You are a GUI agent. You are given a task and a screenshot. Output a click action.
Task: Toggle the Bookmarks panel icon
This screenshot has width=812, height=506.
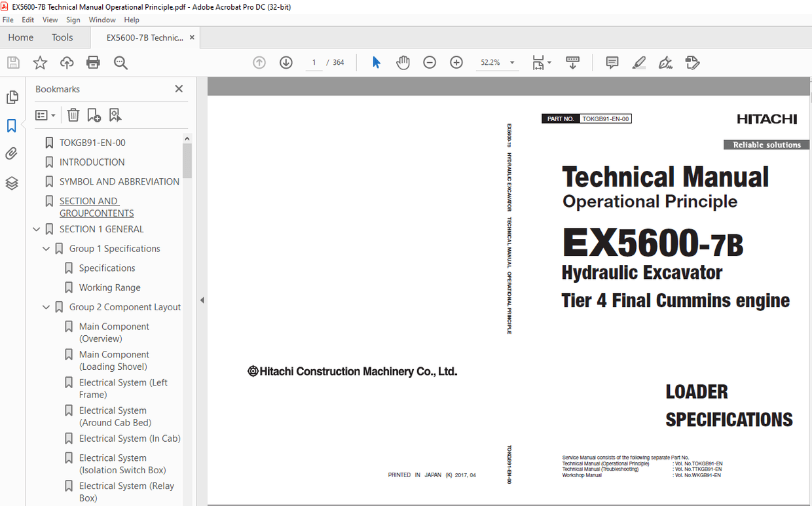click(x=12, y=126)
